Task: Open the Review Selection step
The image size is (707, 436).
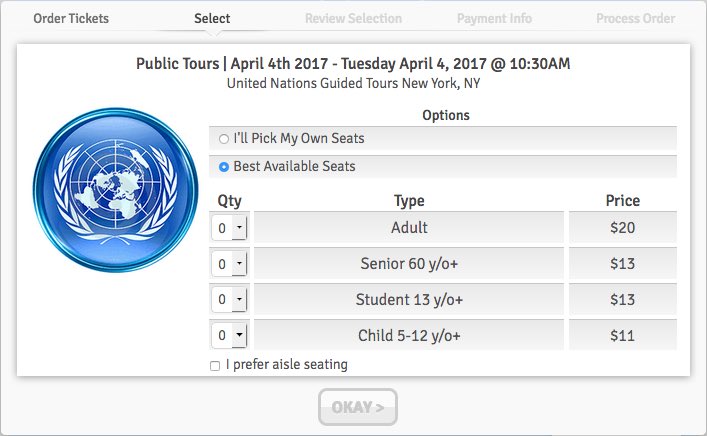Action: (354, 18)
